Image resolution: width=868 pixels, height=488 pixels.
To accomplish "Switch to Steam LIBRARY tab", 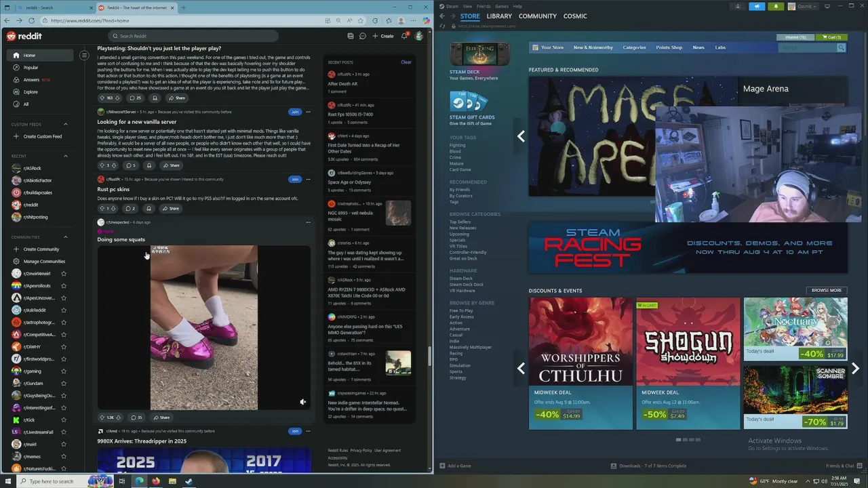I will pos(499,16).
